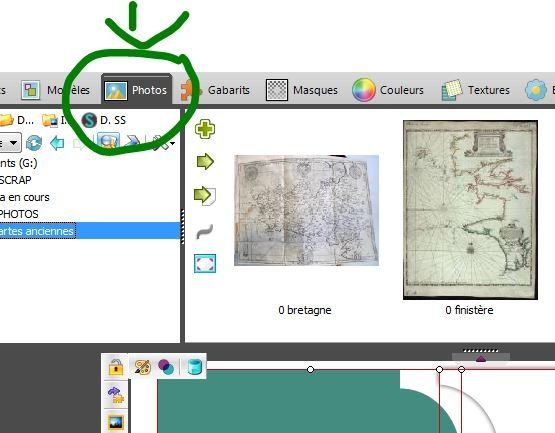Screen dimensions: 555x433
Task: Select the '0 bretagne' map thumbnail
Action: pyautogui.click(x=307, y=210)
